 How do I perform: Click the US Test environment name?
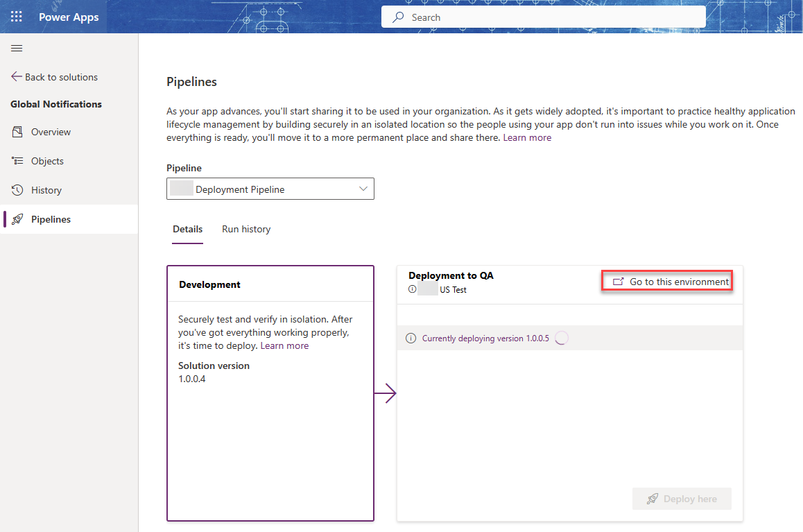tap(454, 290)
